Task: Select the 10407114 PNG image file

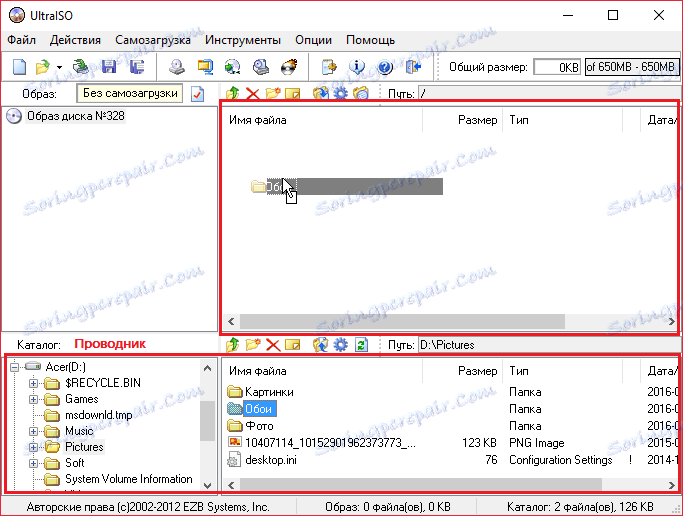Action: [330, 443]
